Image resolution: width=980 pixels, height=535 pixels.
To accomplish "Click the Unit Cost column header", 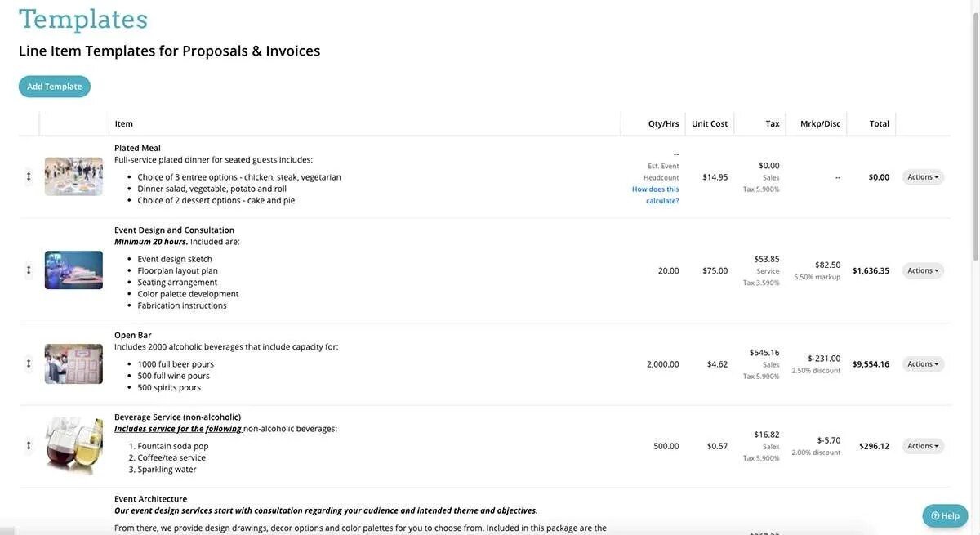I will pos(710,124).
